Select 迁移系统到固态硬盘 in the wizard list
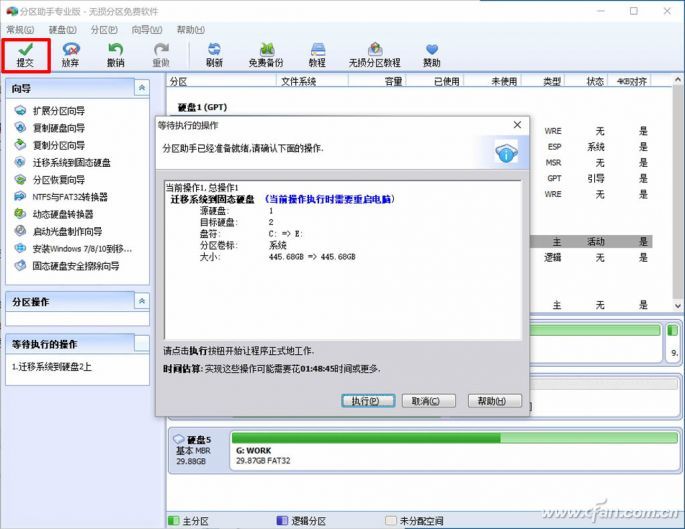 coord(71,162)
